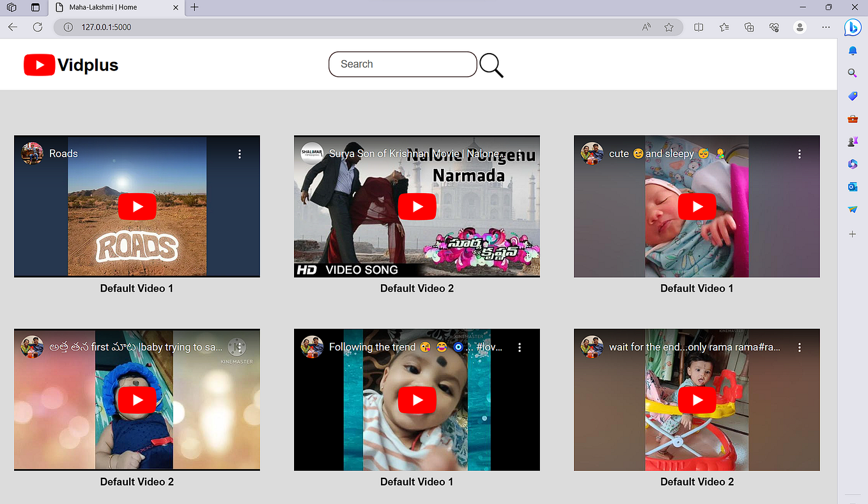Open the browser settings three-dot menu
Viewport: 868px width, 504px height.
[x=826, y=28]
